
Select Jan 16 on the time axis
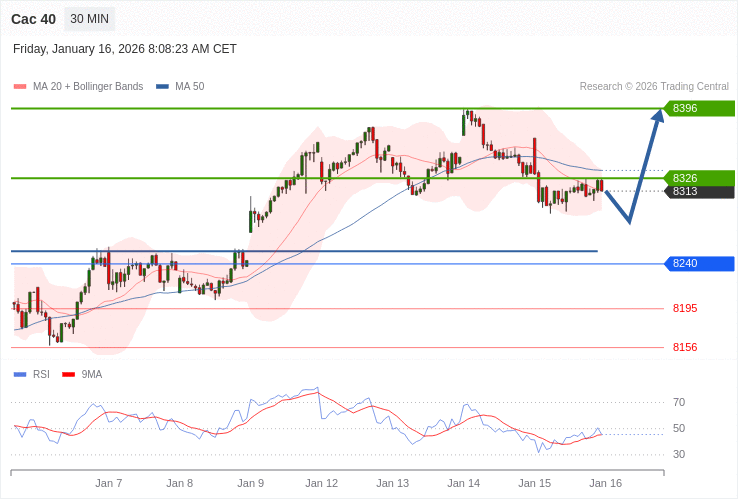tap(605, 483)
